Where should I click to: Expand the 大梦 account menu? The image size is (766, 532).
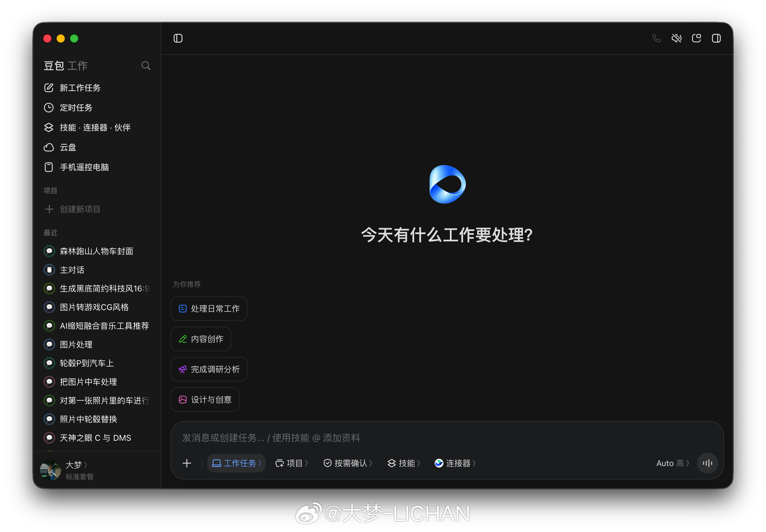click(76, 464)
